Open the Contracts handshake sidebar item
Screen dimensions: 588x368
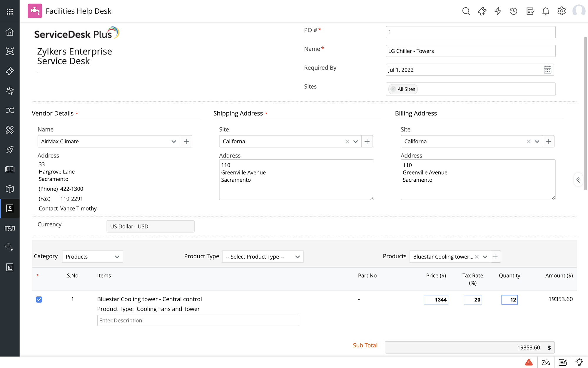[10, 228]
